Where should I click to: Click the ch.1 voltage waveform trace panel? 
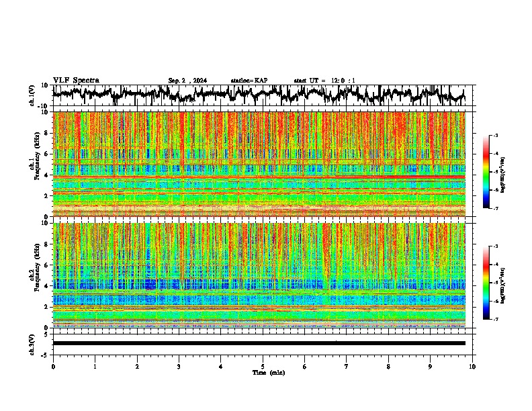[263, 95]
